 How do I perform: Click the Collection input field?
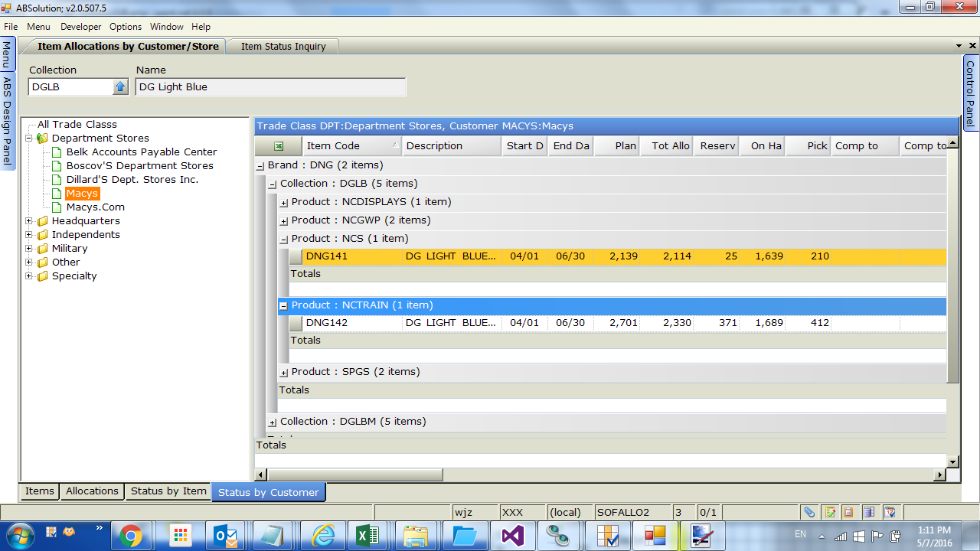71,87
